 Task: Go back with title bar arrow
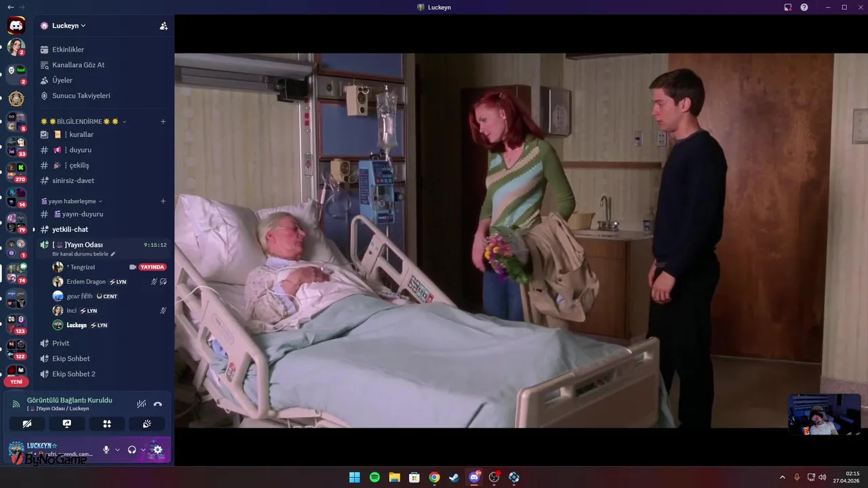(x=10, y=7)
